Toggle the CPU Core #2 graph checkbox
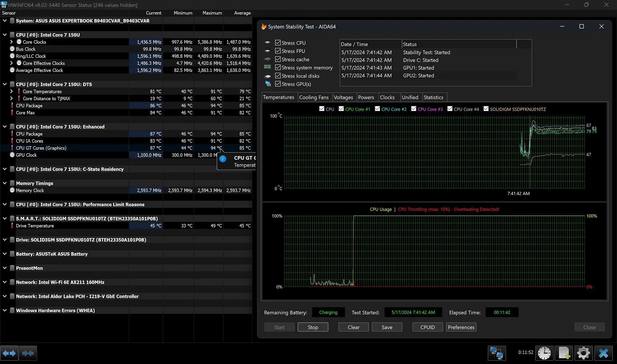 (378, 109)
